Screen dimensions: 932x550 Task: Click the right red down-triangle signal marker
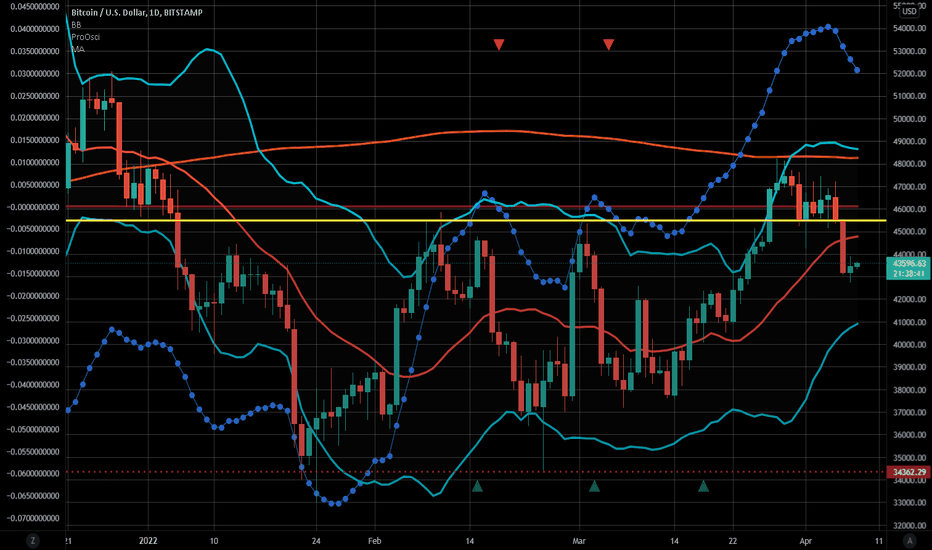608,45
